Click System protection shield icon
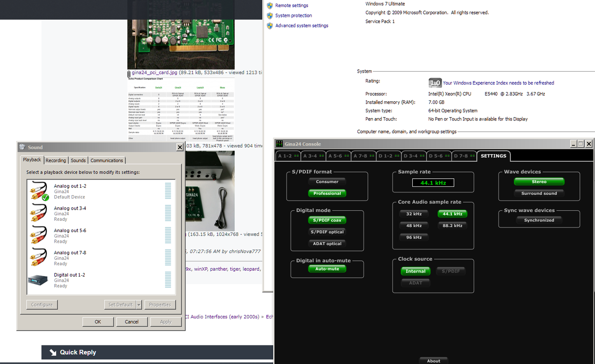Screen dimensions: 595x364 [x=270, y=16]
